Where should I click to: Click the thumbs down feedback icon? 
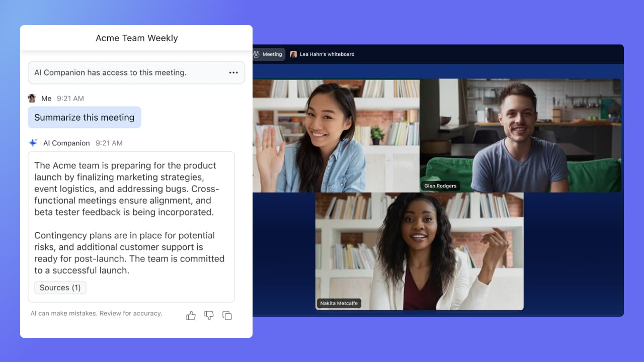(x=209, y=316)
